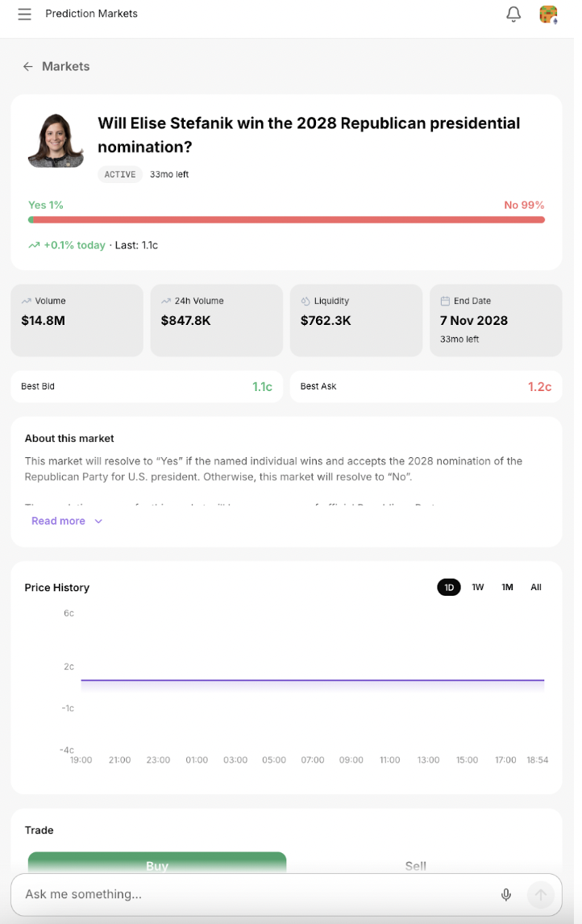Click the Ask me something input field
582x924 pixels.
[242, 894]
